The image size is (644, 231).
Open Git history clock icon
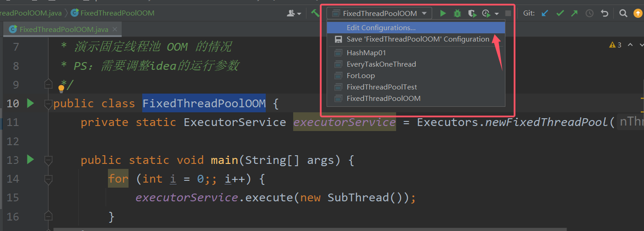pos(590,14)
